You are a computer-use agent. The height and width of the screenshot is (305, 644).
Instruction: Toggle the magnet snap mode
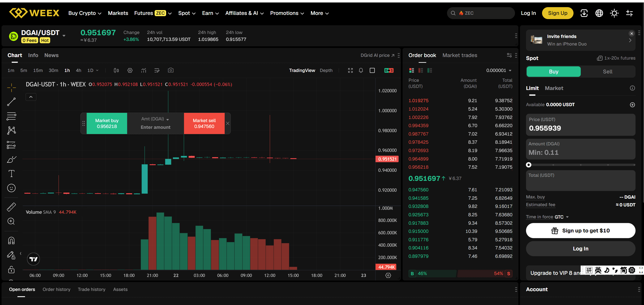(11, 241)
